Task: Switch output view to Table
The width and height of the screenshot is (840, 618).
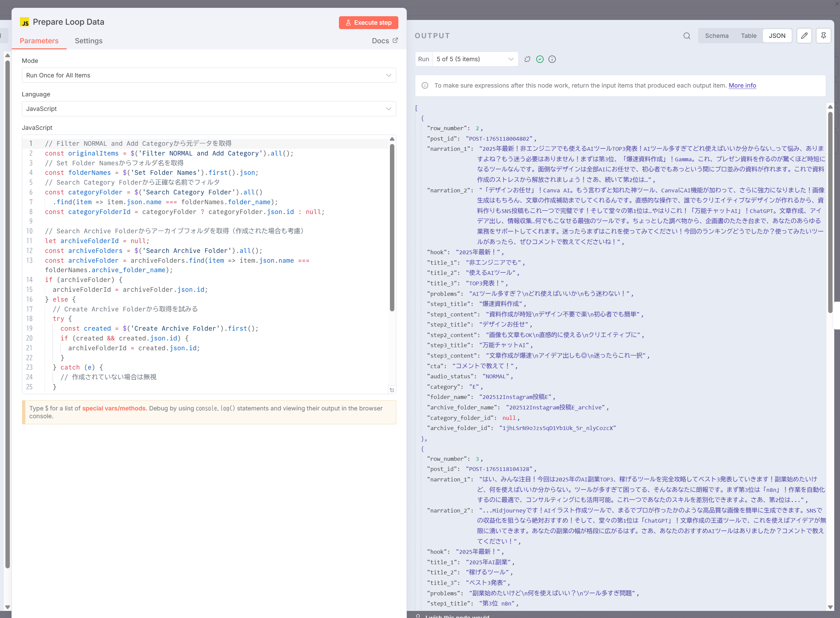Action: [x=748, y=36]
